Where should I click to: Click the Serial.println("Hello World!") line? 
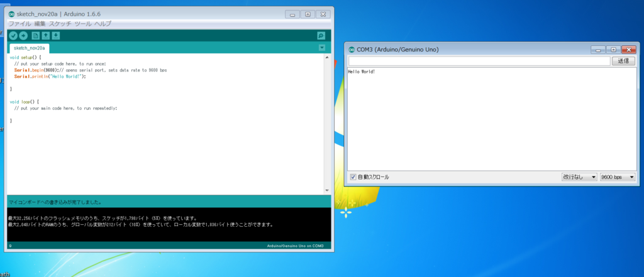point(50,77)
